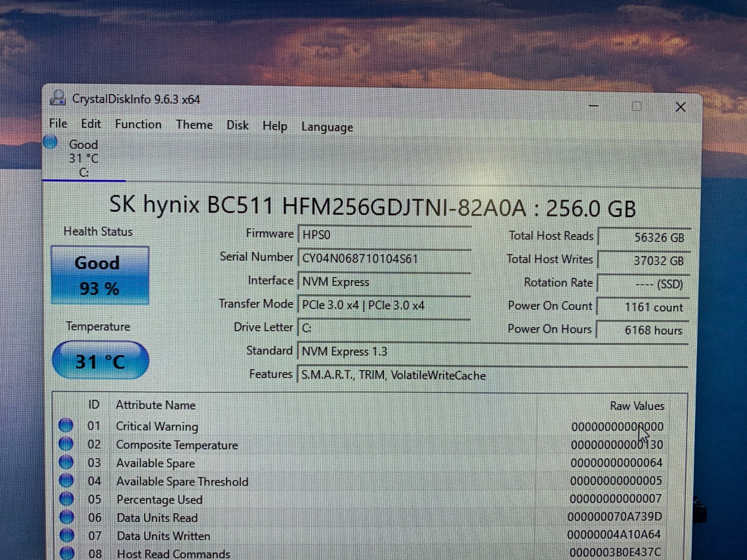
Task: Open the Theme menu
Action: [x=194, y=125]
